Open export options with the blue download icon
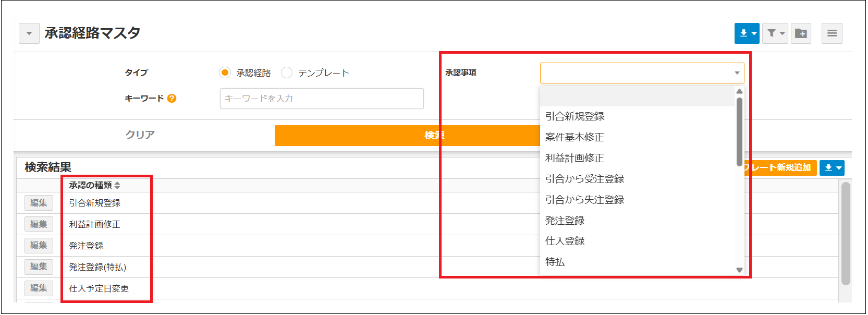 pyautogui.click(x=743, y=33)
